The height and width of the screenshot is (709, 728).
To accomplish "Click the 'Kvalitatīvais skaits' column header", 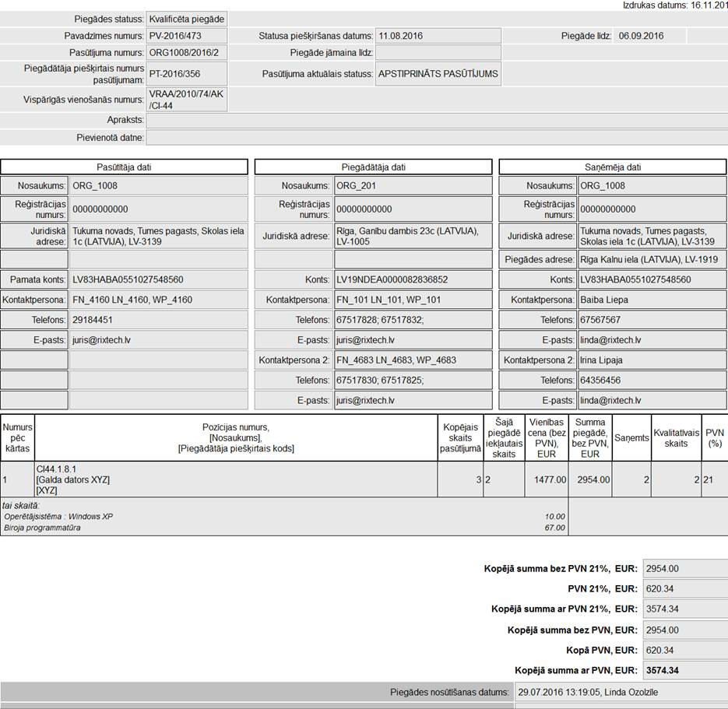I will (676, 438).
